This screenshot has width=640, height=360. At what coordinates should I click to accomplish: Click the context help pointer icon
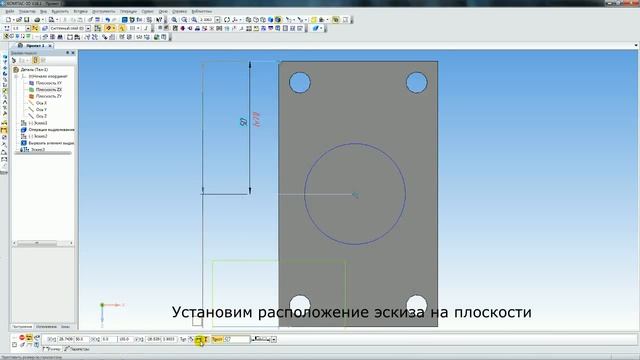click(x=159, y=20)
